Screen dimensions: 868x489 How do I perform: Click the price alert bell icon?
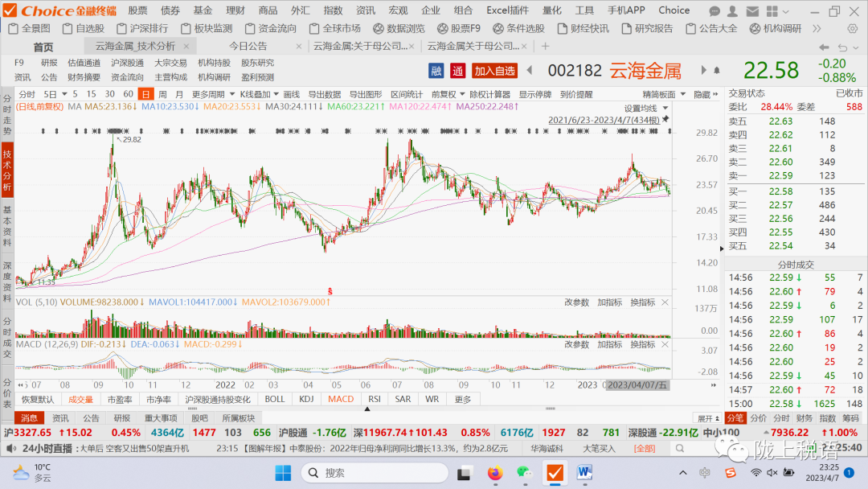coord(717,71)
